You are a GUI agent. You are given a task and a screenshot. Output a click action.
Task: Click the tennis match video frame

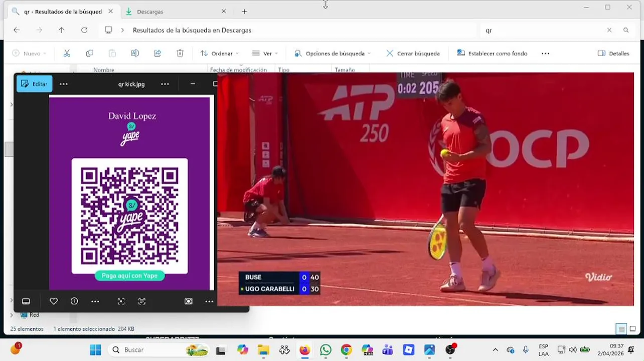(425, 189)
